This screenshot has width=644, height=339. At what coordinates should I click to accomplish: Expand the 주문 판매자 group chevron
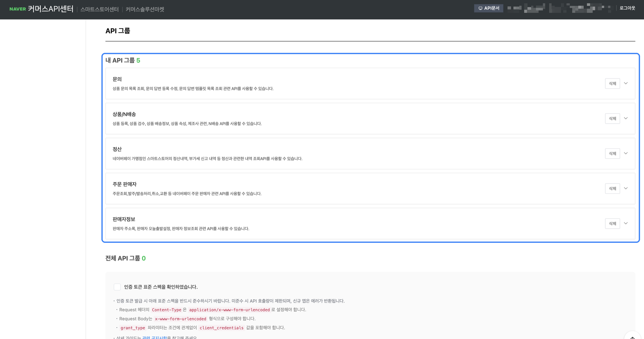(626, 188)
